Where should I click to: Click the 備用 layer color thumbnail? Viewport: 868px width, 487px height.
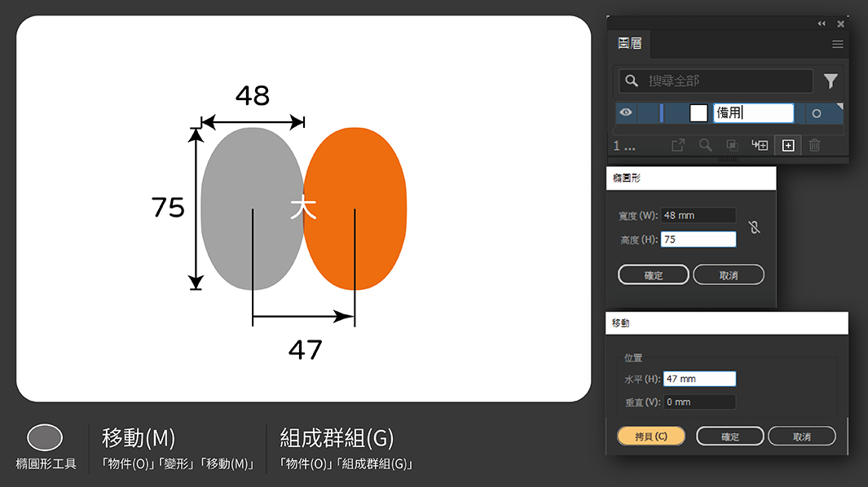pyautogui.click(x=698, y=113)
